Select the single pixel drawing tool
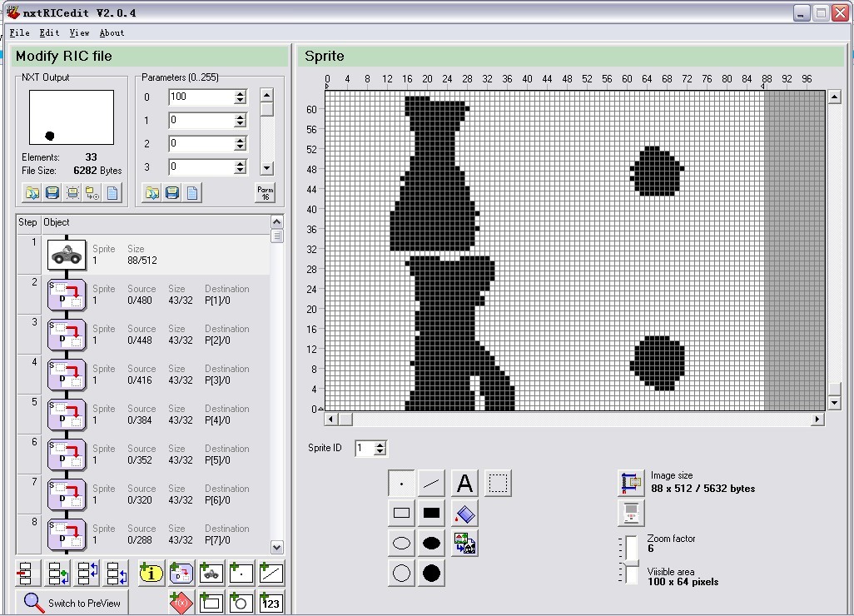 [401, 483]
